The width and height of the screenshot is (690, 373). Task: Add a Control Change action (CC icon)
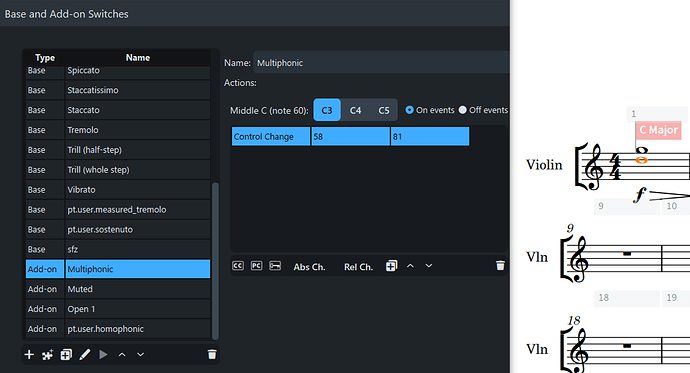(238, 266)
